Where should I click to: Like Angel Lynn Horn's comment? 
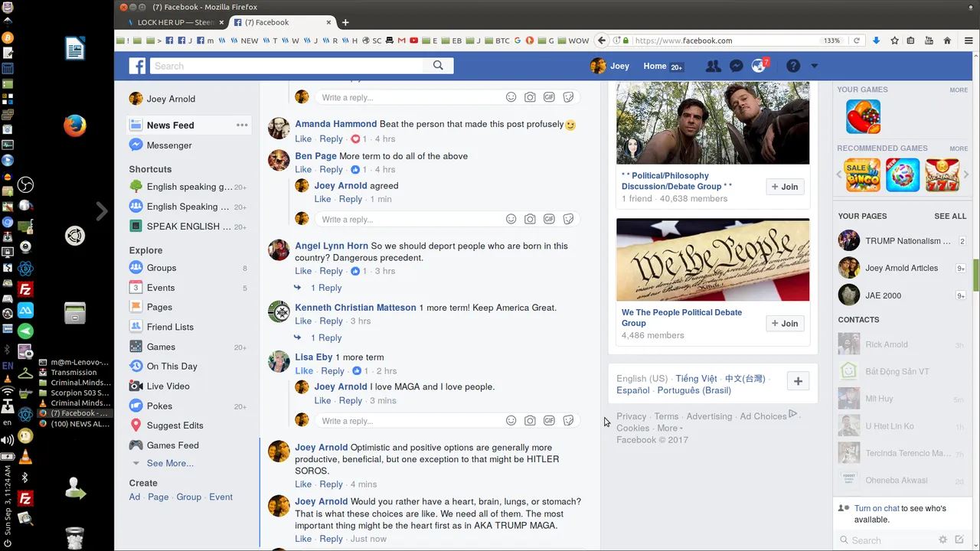tap(303, 271)
